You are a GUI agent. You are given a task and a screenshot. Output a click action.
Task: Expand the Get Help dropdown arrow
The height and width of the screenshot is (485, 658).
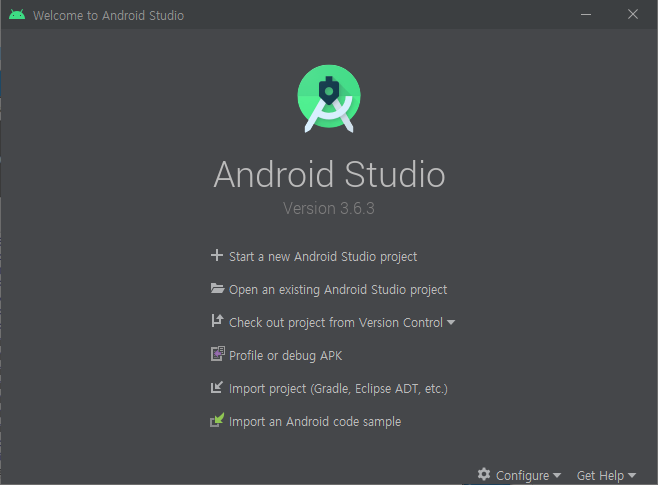pos(632,475)
